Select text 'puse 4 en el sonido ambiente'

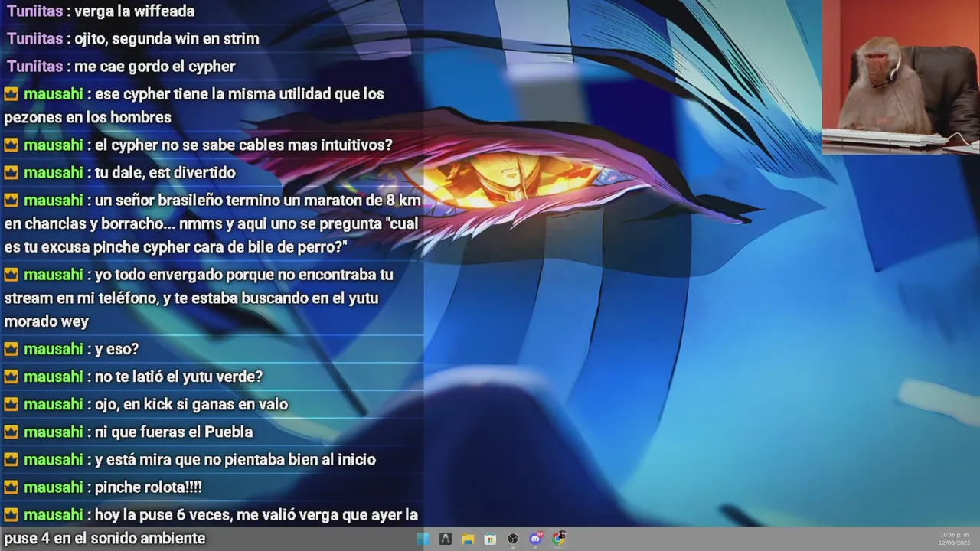click(105, 539)
